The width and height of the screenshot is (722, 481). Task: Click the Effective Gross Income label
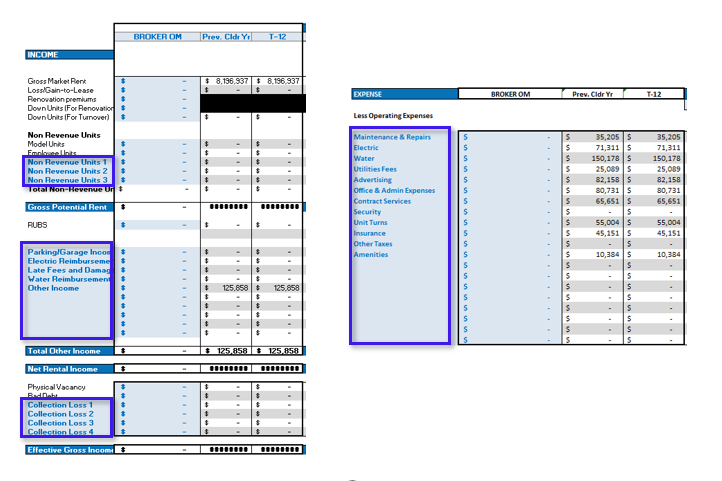click(x=70, y=450)
